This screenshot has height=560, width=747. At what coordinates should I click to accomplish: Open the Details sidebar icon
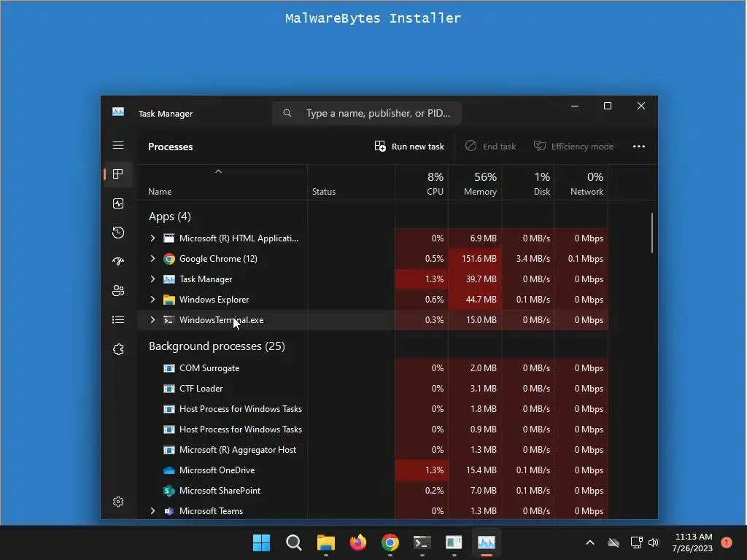pyautogui.click(x=118, y=320)
